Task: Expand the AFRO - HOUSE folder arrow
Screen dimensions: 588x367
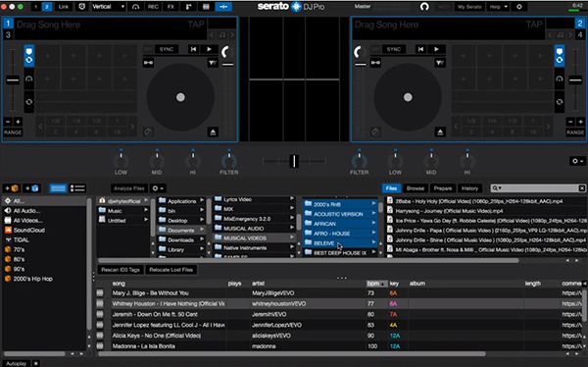Action: click(x=374, y=234)
